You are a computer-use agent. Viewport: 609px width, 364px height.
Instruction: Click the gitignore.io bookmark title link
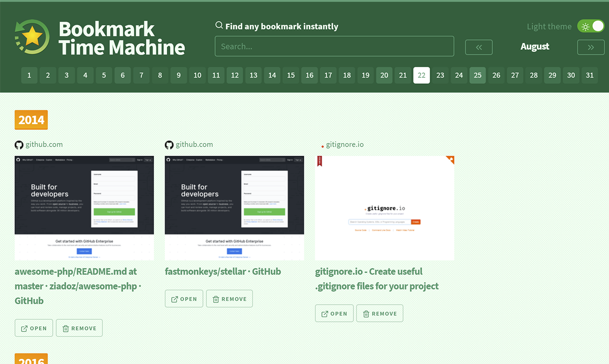[376, 278]
